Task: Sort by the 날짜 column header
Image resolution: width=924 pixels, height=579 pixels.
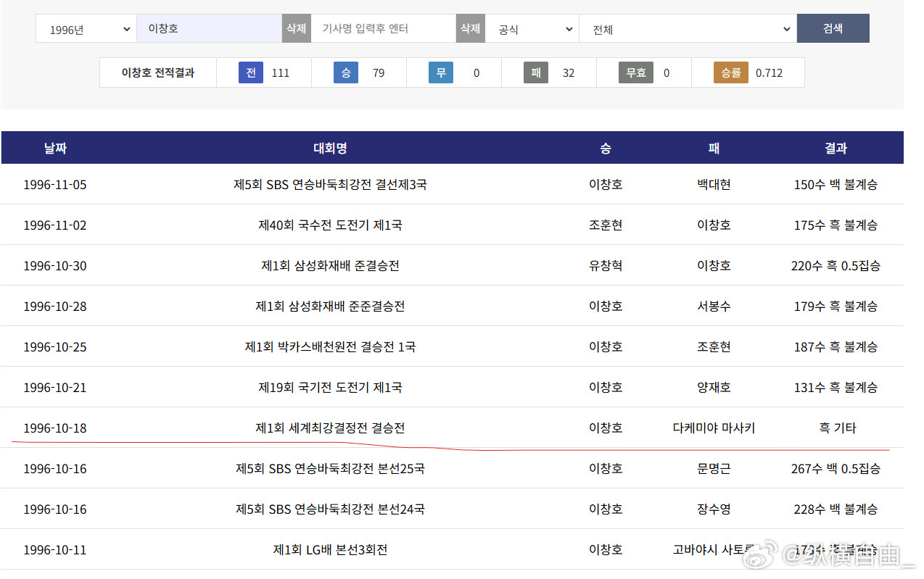Action: (54, 148)
